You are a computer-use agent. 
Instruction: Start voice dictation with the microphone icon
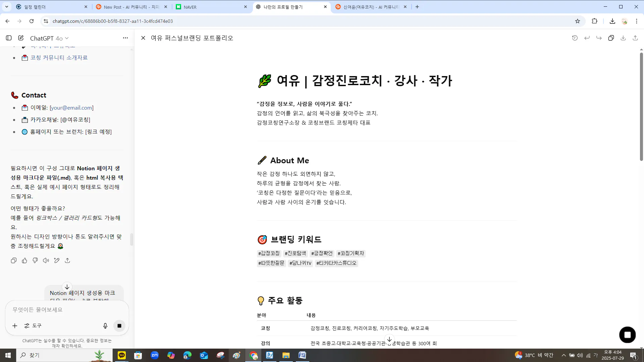(105, 325)
